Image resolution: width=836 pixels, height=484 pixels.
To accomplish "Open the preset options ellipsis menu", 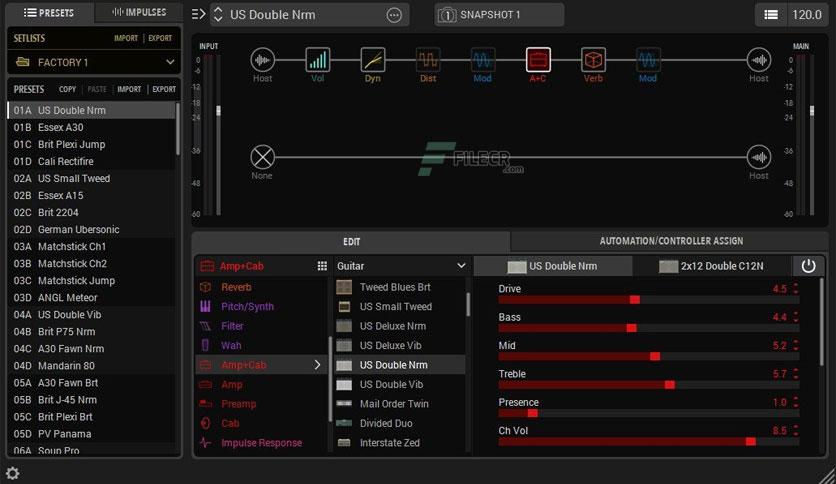I will [394, 15].
